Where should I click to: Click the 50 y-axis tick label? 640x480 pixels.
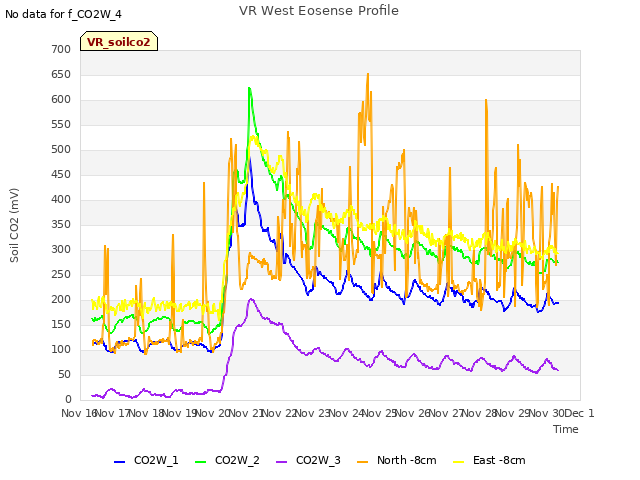pyautogui.click(x=64, y=375)
